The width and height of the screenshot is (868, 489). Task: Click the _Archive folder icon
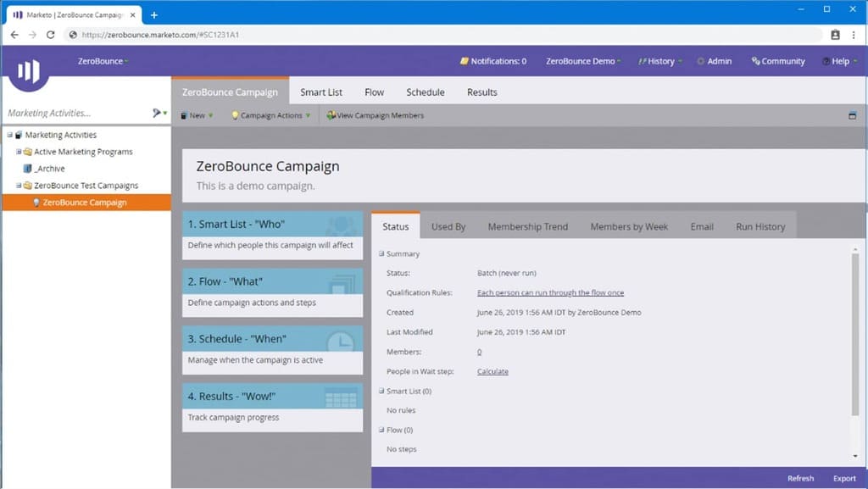click(x=28, y=168)
